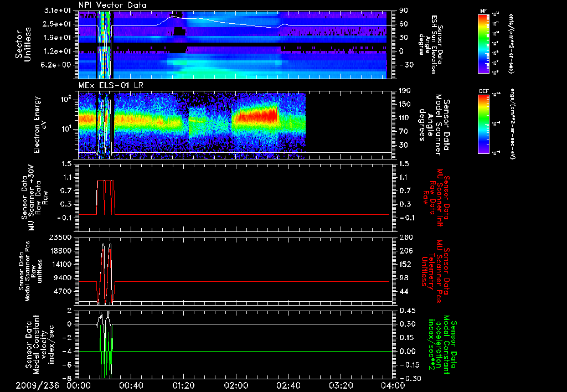The image size is (567, 392).
Task: Click the '2.5e+01' sector tick label
Action: click(x=56, y=24)
